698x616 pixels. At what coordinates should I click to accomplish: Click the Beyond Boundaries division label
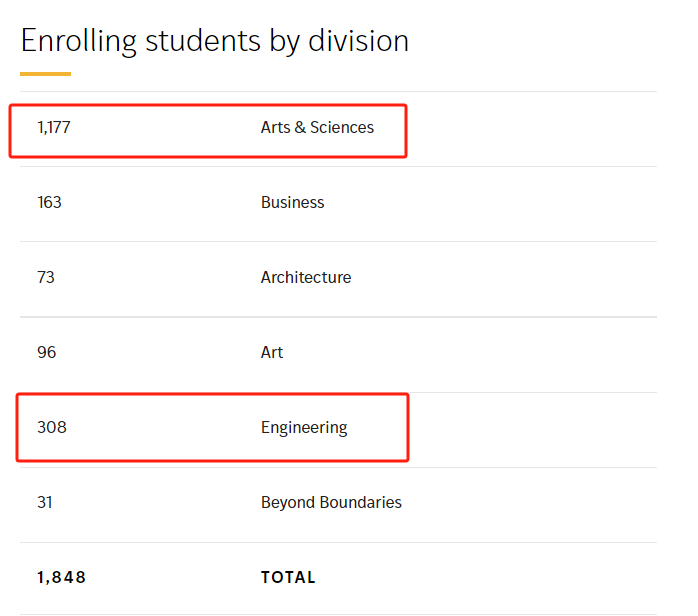tap(331, 503)
